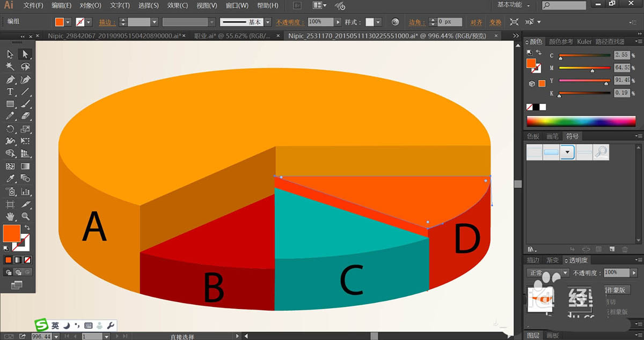Image resolution: width=644 pixels, height=340 pixels.
Task: Open the Bridge (Br) button
Action: [298, 5]
